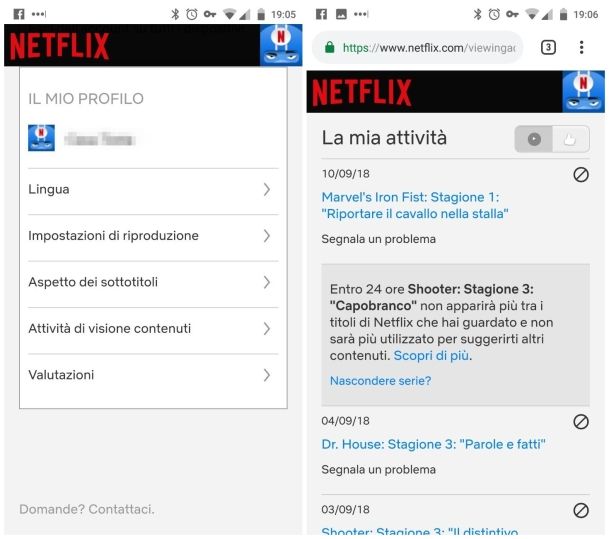
Task: Tap alarm clock icon in left status bar
Action: [192, 14]
